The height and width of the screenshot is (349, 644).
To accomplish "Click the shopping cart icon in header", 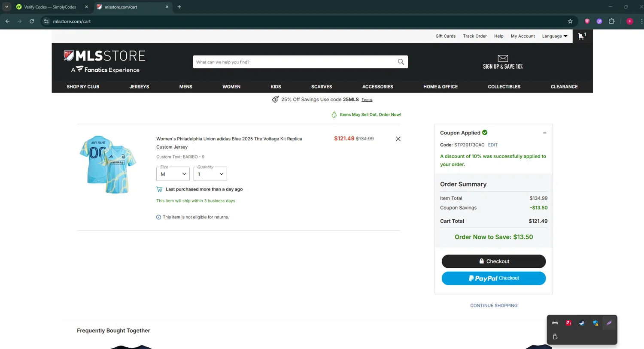I will coord(582,36).
